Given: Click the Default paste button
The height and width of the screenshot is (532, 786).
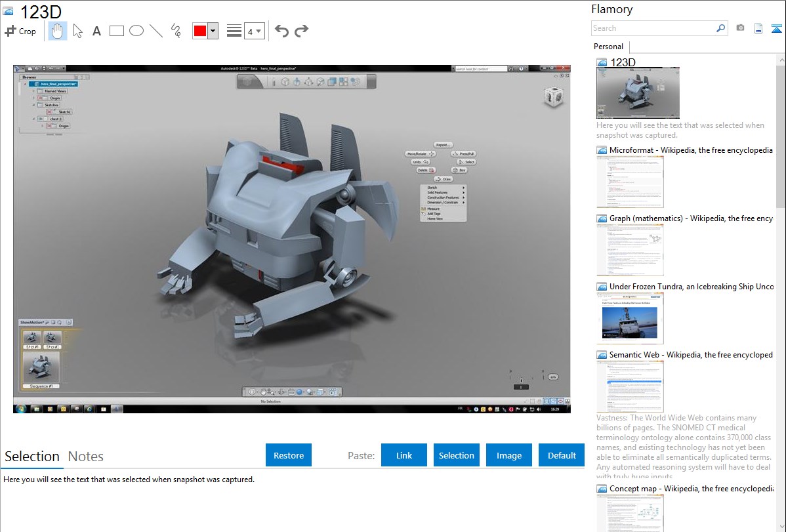Looking at the screenshot, I should [x=562, y=455].
